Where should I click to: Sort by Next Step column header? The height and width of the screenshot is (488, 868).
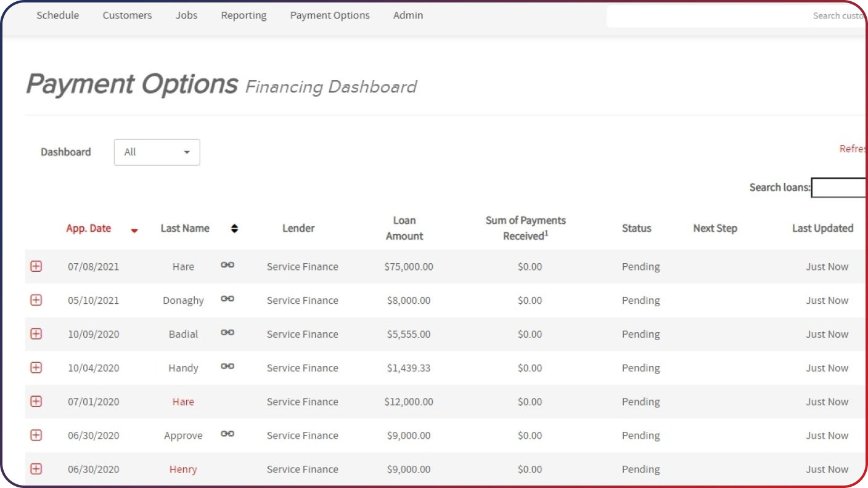tap(715, 228)
